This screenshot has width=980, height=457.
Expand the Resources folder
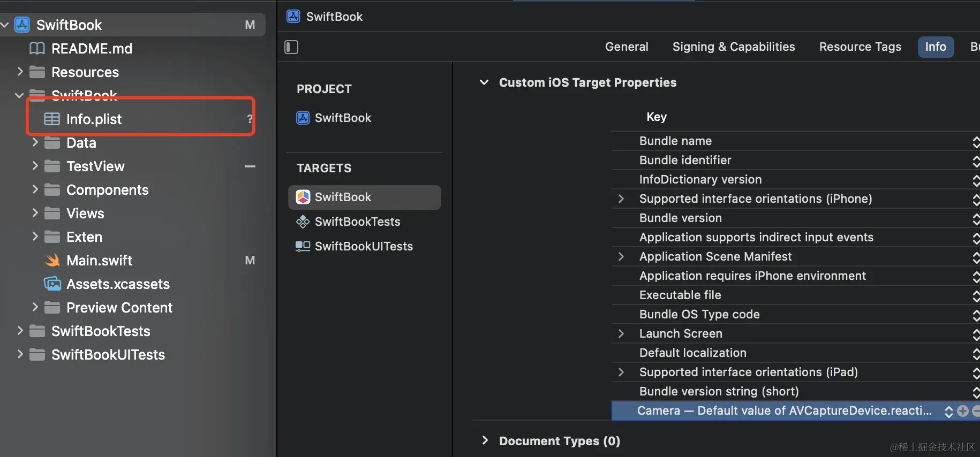(x=20, y=71)
